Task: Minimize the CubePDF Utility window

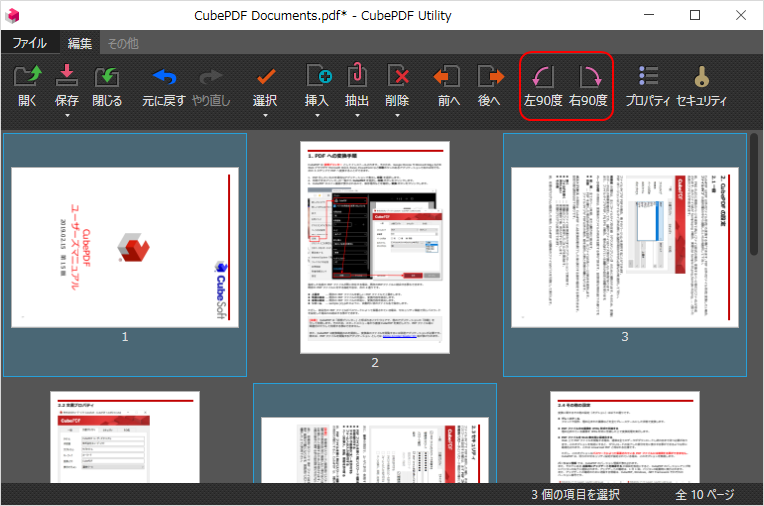Action: [x=649, y=15]
